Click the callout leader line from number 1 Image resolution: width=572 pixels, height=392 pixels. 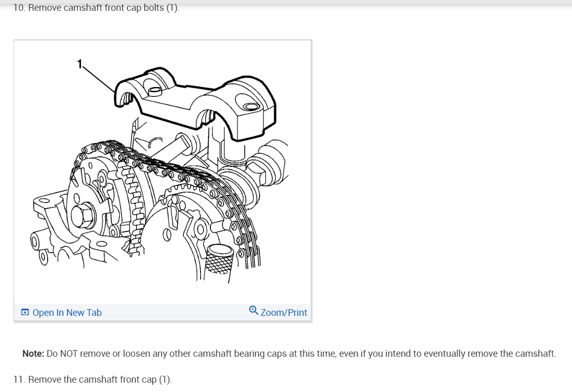98,79
